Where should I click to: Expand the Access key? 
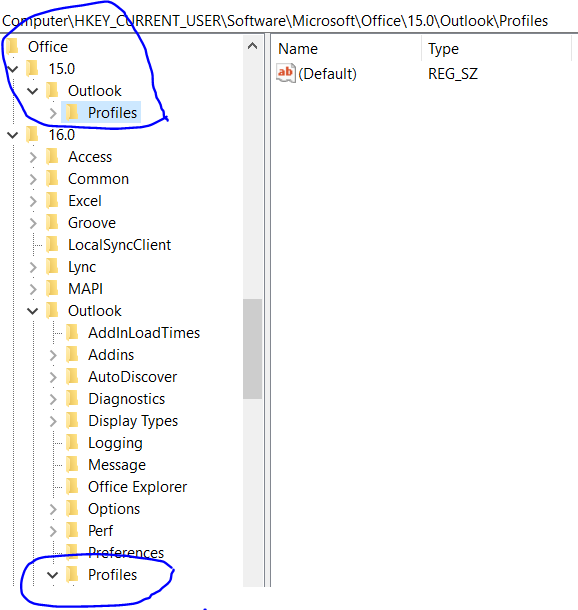click(33, 157)
